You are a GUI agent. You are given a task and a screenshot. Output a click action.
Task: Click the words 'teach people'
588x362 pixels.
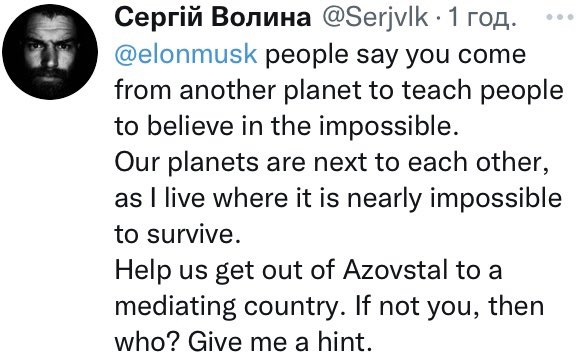[482, 91]
